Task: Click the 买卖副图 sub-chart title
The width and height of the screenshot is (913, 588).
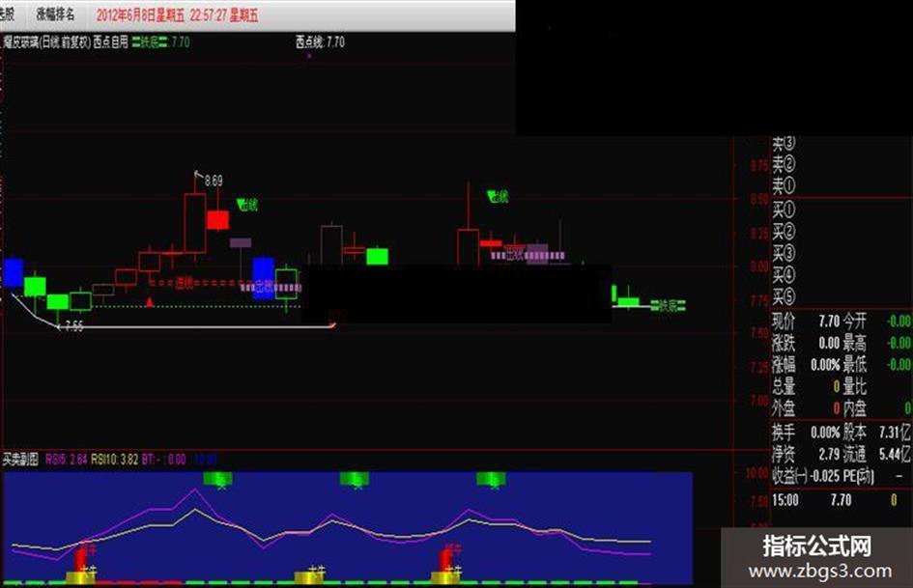Action: (20, 460)
